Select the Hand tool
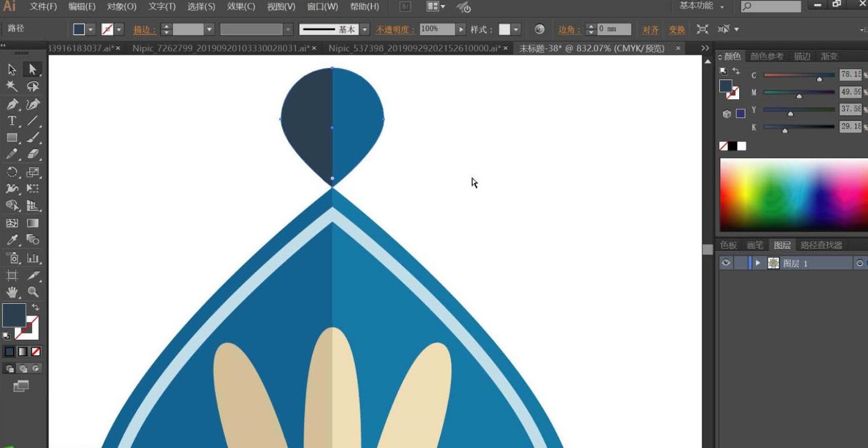The image size is (868, 448). pos(12,292)
